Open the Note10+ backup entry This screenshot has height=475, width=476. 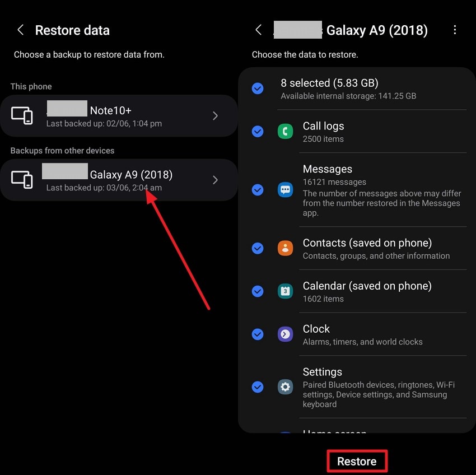coord(119,116)
